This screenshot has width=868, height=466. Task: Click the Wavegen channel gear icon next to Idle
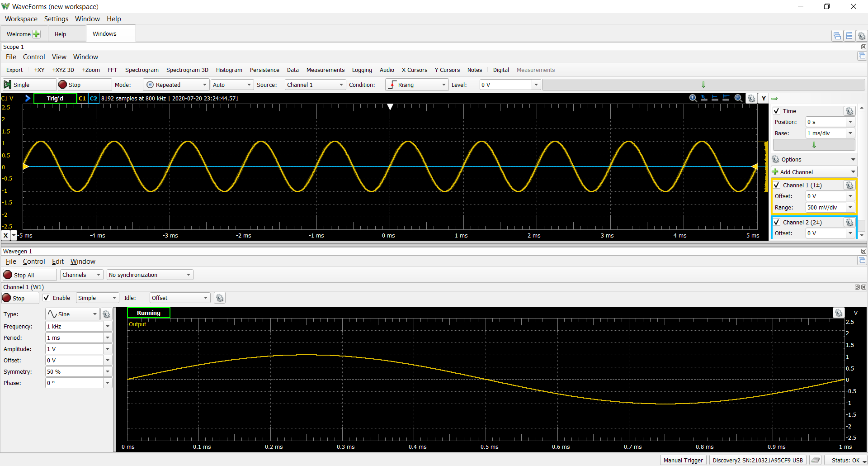[x=220, y=298]
